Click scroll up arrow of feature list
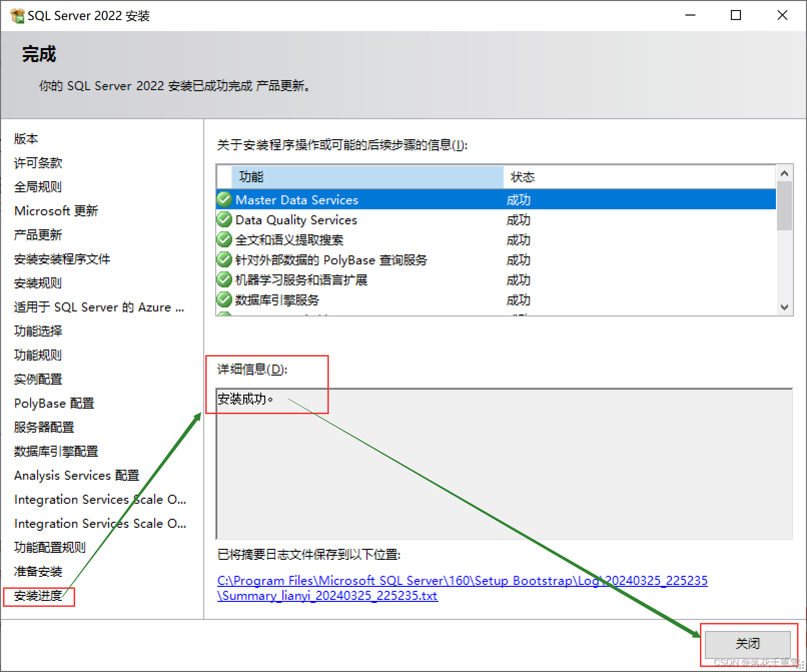Screen dimensions: 807x672 point(784,173)
